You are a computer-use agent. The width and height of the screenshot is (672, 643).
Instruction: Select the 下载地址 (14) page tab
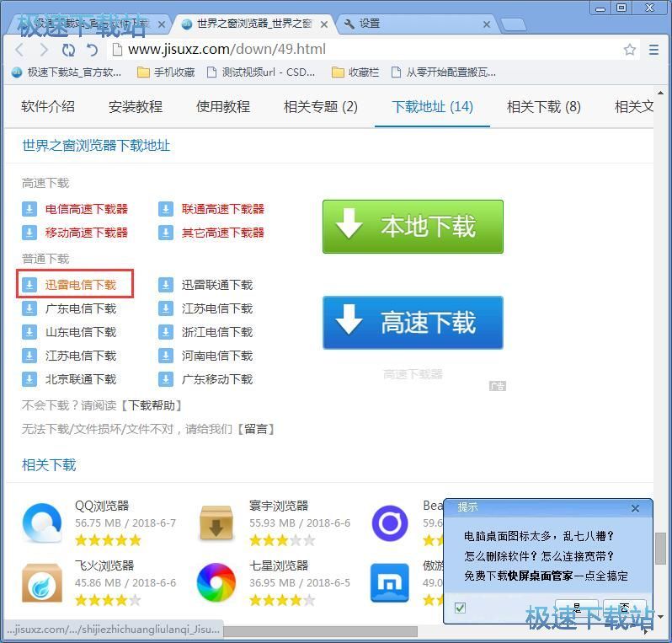pyautogui.click(x=433, y=106)
